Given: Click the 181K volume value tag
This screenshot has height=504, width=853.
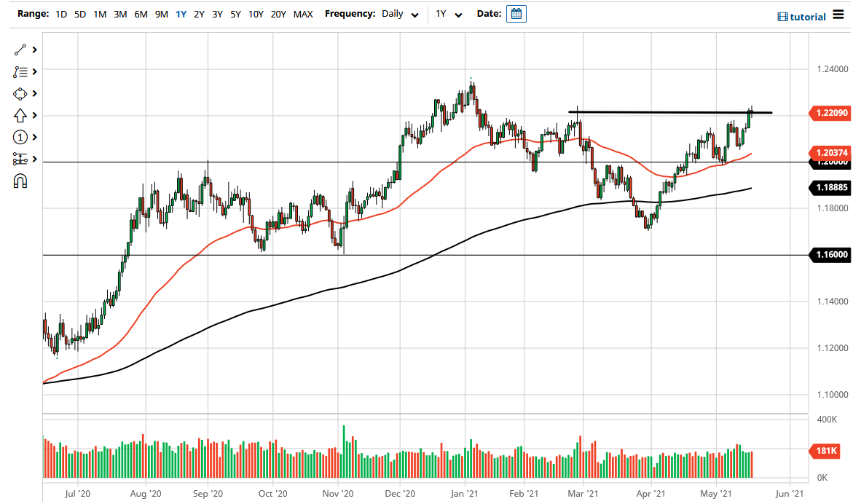Looking at the screenshot, I should 826,451.
